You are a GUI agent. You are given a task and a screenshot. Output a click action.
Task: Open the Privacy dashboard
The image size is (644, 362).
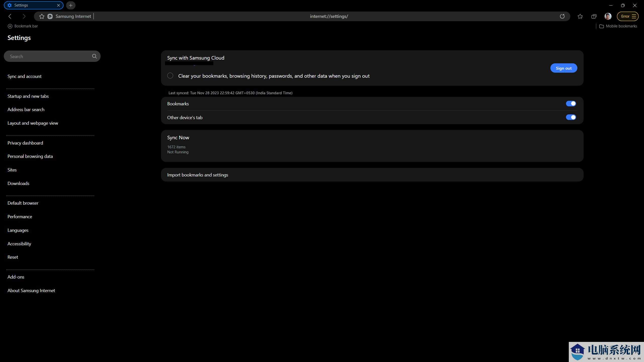click(x=25, y=143)
